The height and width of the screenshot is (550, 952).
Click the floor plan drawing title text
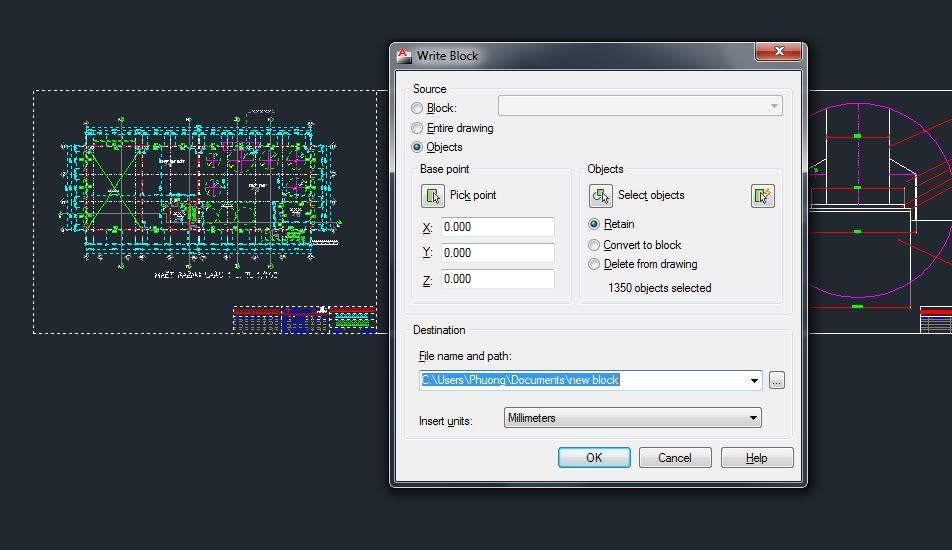coord(216,275)
